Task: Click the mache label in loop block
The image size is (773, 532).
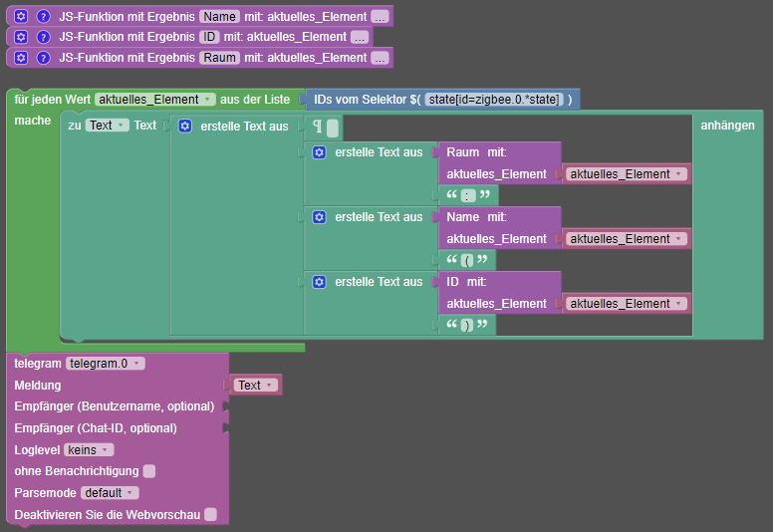Action: pyautogui.click(x=33, y=121)
